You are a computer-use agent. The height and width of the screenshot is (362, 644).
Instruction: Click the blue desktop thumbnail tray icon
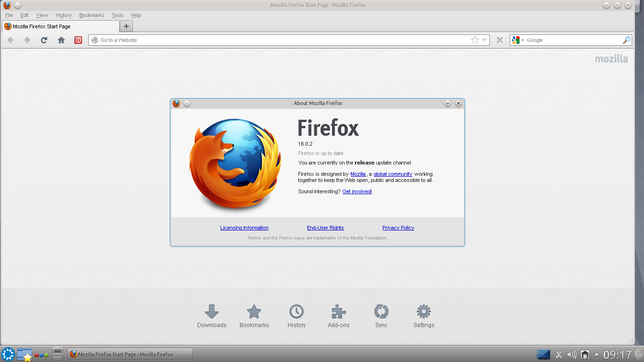point(544,354)
